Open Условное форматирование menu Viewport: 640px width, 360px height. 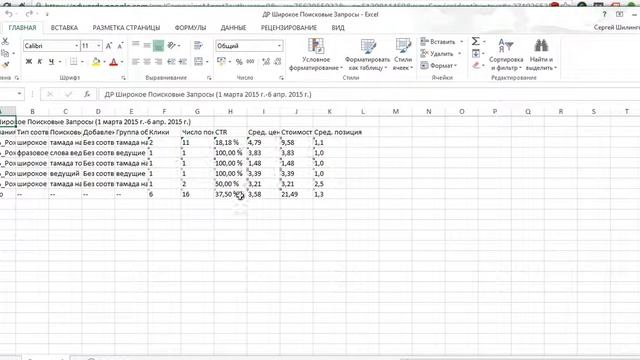coord(316,55)
